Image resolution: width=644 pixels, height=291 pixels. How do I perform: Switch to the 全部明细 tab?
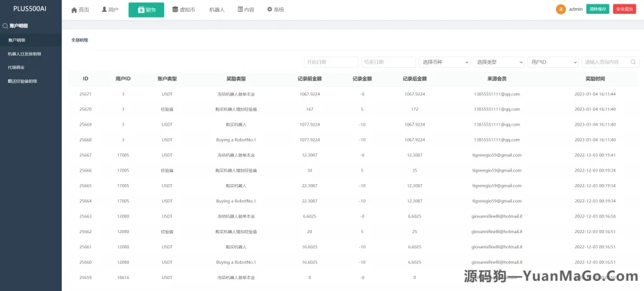click(x=80, y=40)
